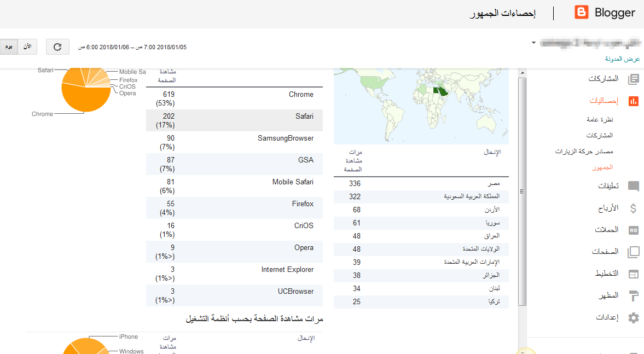Click the الحملات AD campaigns icon
The width and height of the screenshot is (644, 354).
[633, 230]
